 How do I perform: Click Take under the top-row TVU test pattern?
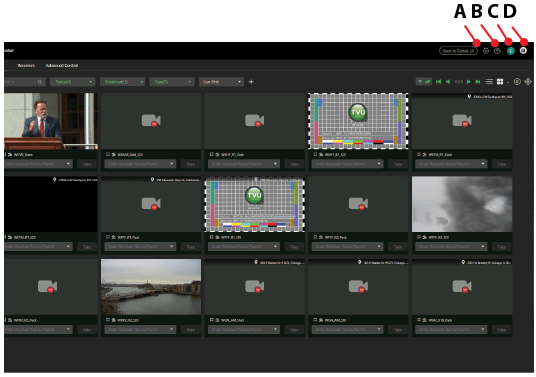[398, 164]
